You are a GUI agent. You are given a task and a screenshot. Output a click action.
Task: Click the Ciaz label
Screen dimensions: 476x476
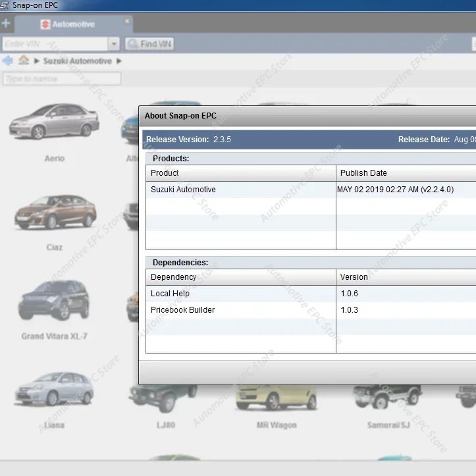click(x=55, y=248)
